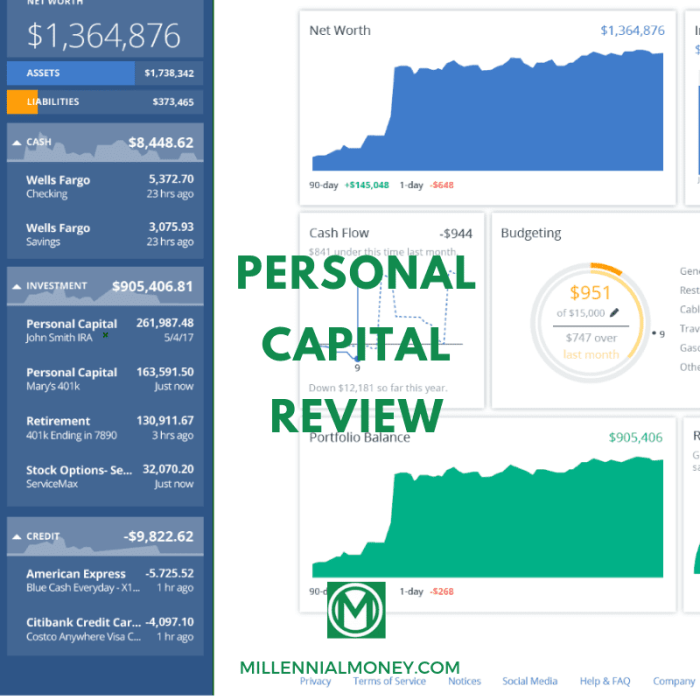Screen dimensions: 700x700
Task: Click 'Down $12,181 so far this year' text
Action: (x=378, y=388)
